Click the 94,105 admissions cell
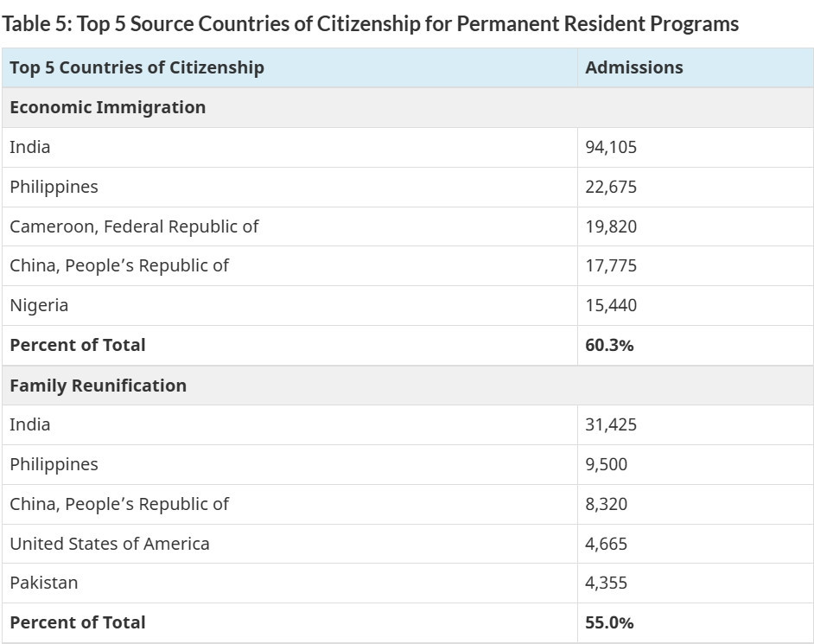The image size is (814, 644). [x=611, y=148]
